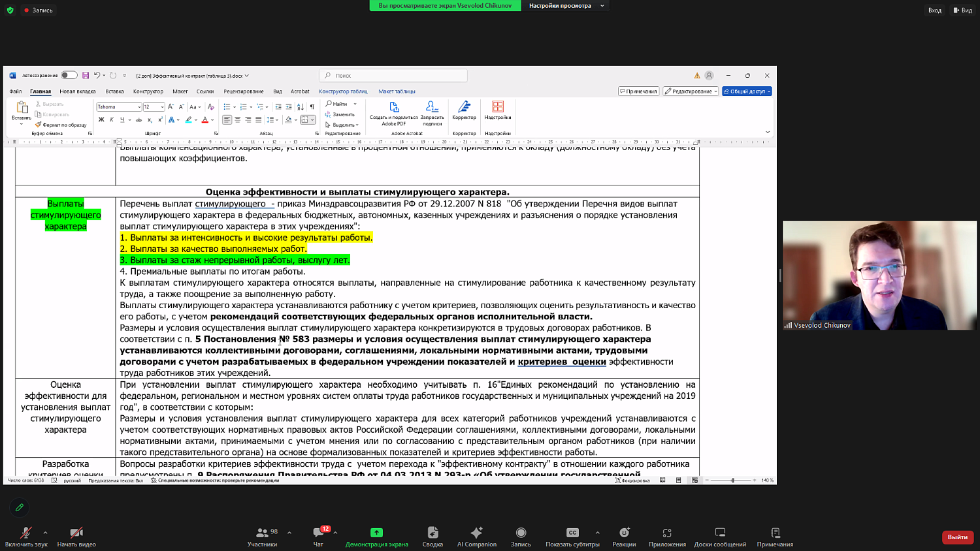Open the Tahoma font name dropdown
The image size is (980, 551).
[x=139, y=107]
